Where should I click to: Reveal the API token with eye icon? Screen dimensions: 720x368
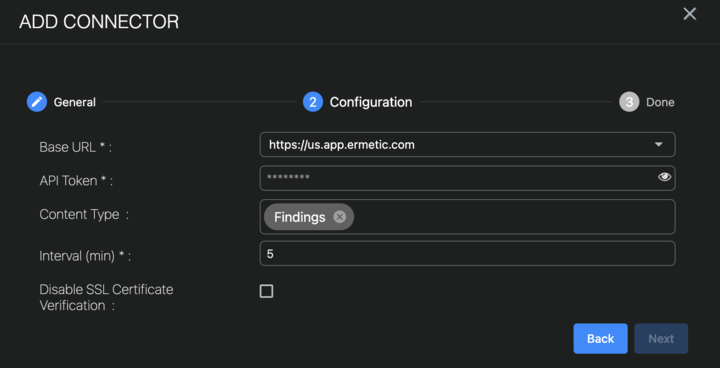coord(664,177)
